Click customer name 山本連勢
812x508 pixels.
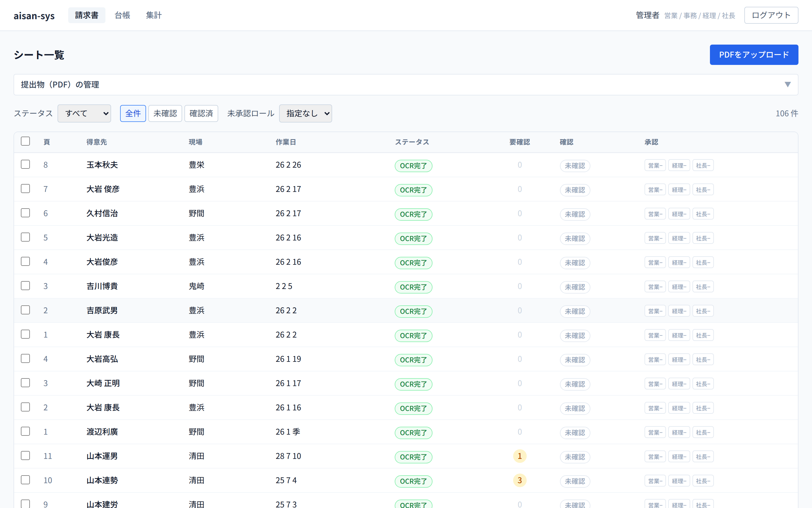pyautogui.click(x=102, y=480)
